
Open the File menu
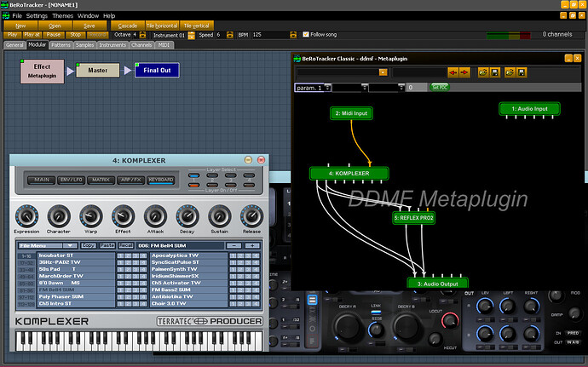[x=17, y=15]
